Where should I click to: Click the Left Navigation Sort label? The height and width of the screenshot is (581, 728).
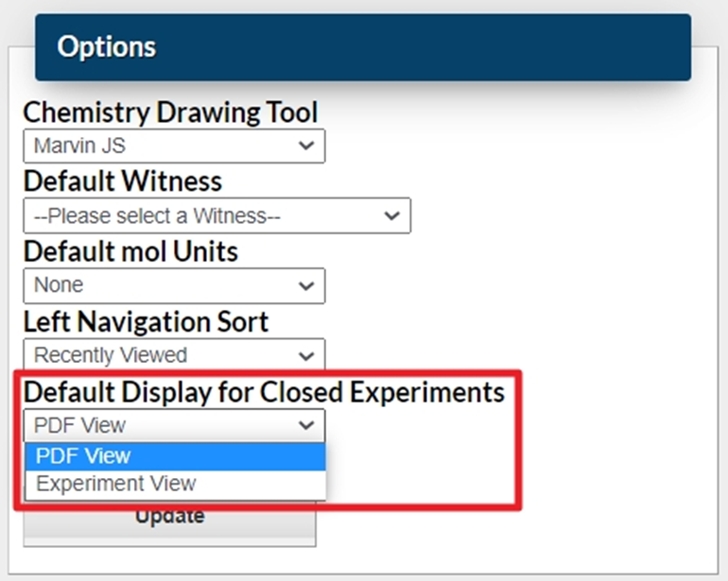[146, 321]
